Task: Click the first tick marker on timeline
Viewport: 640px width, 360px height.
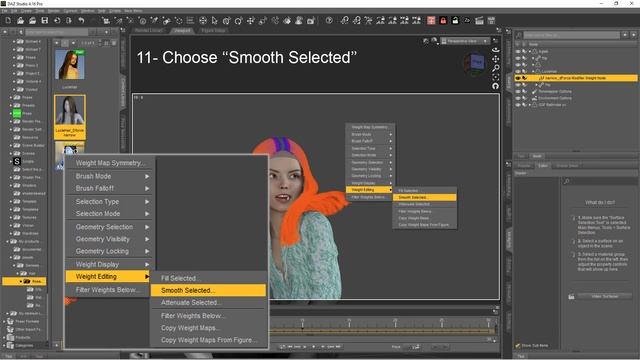Action: click(x=302, y=324)
